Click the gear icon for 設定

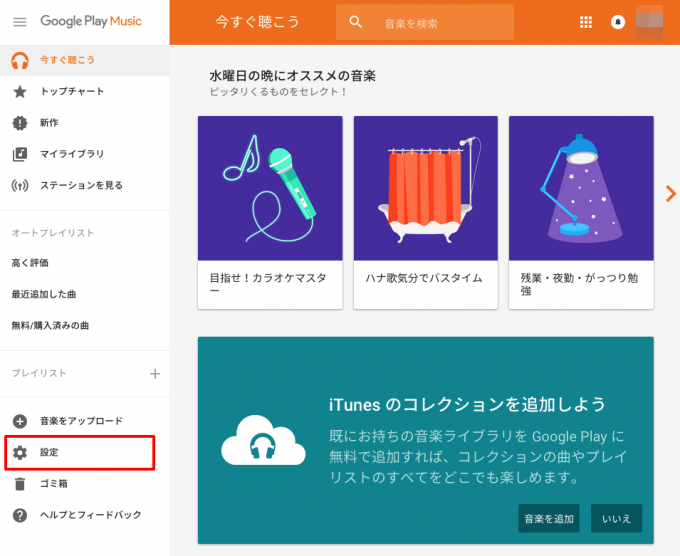[20, 452]
